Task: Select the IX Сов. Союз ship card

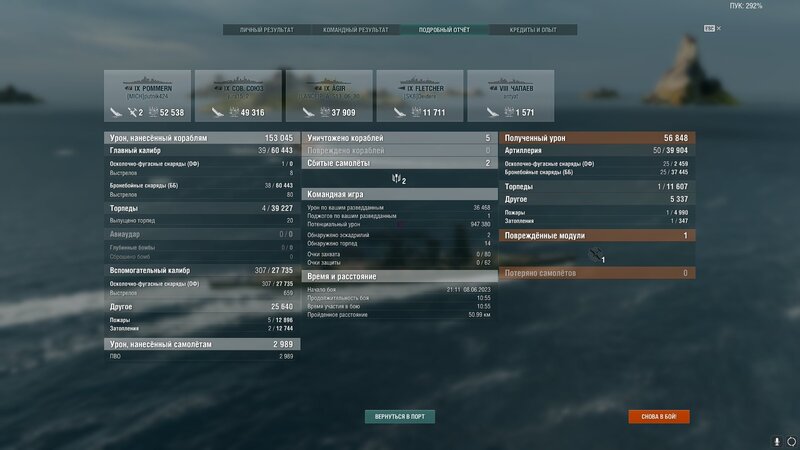Action: pos(238,96)
